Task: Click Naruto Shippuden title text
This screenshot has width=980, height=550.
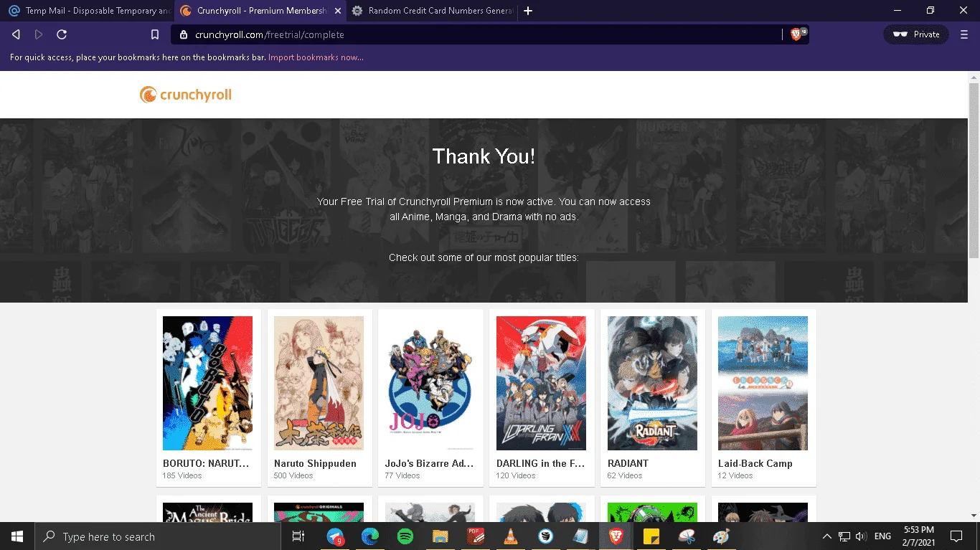Action: click(x=315, y=463)
